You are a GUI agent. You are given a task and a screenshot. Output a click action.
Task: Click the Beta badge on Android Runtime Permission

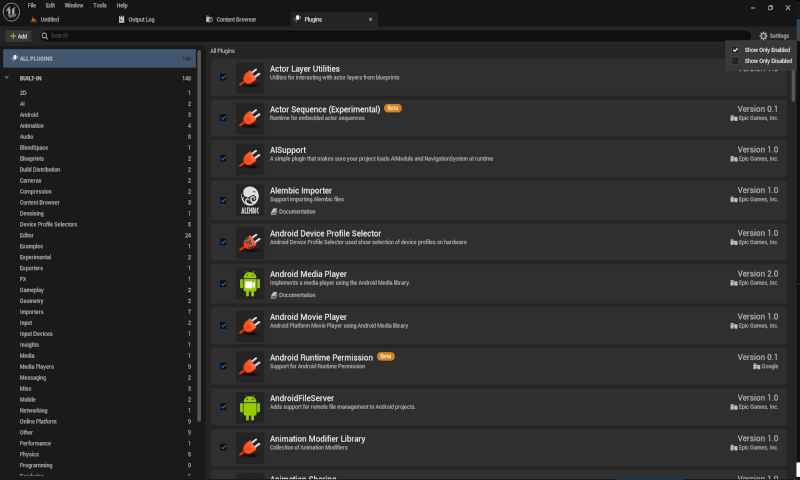tap(386, 357)
